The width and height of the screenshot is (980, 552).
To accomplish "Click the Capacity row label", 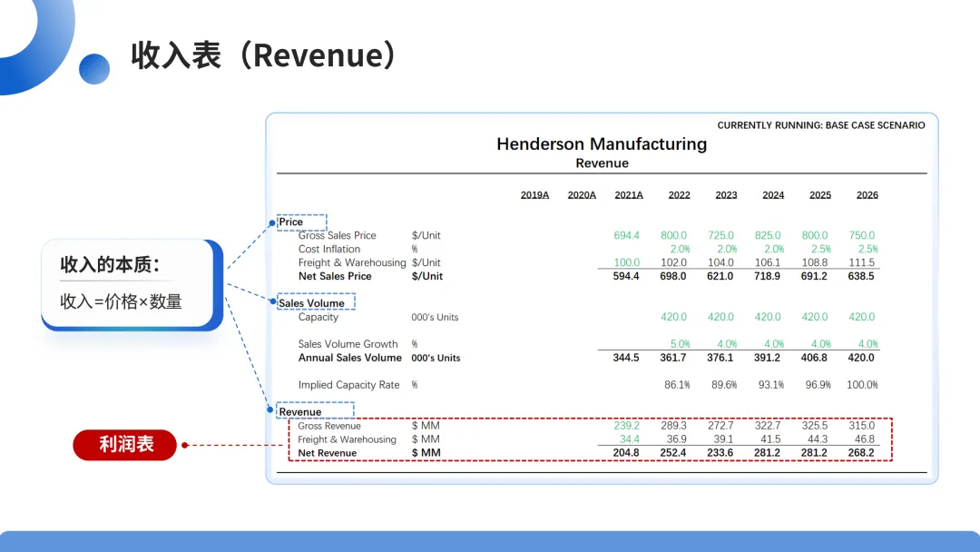I will (318, 317).
